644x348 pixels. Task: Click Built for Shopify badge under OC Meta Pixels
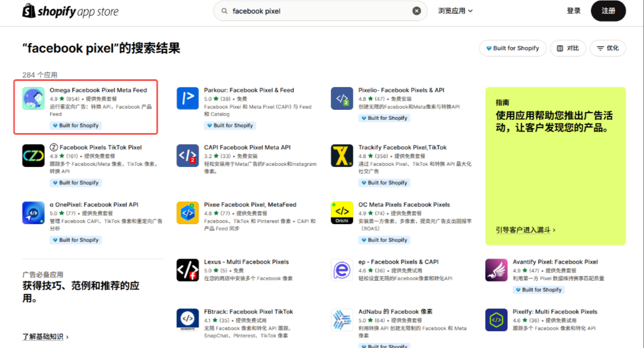pos(384,240)
